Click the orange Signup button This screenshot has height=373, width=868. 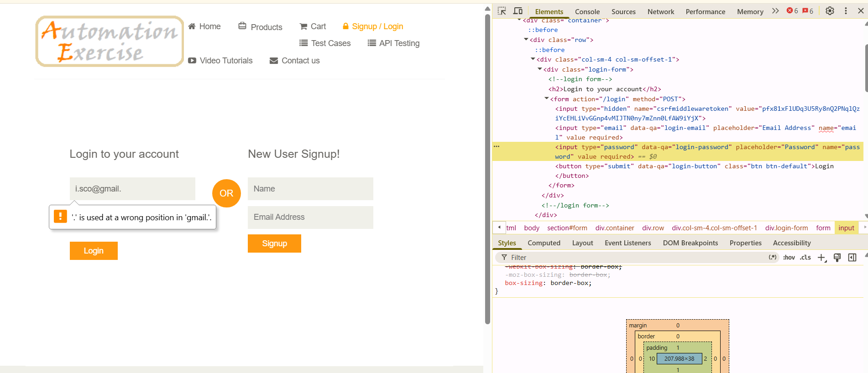[x=274, y=243]
